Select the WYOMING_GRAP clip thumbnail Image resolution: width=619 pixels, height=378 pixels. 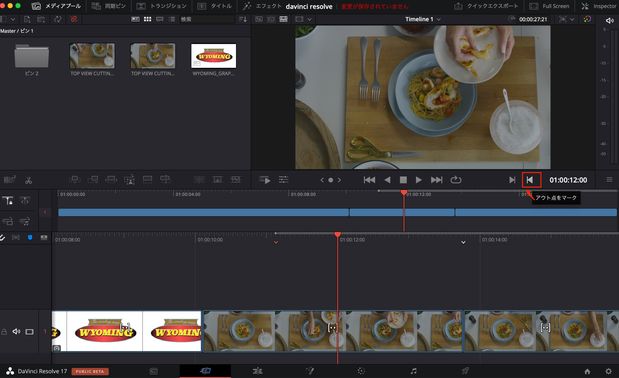214,56
